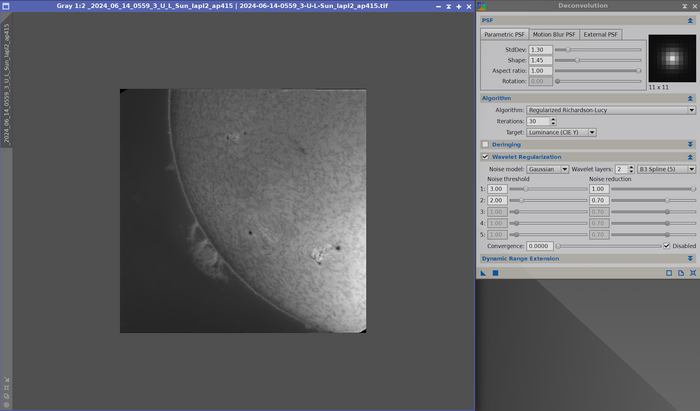Open the Browse Documentation icon
Image resolution: width=700 pixels, height=411 pixels.
[x=680, y=272]
